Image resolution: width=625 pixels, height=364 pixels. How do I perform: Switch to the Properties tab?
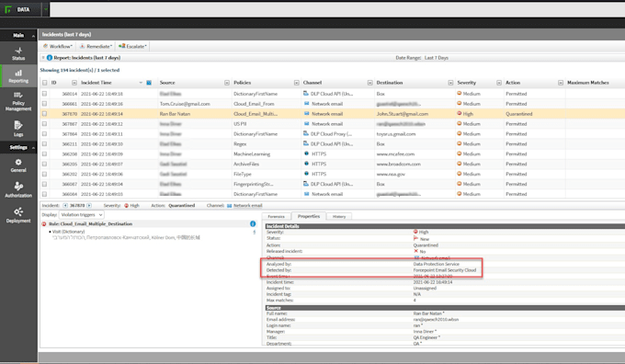309,216
